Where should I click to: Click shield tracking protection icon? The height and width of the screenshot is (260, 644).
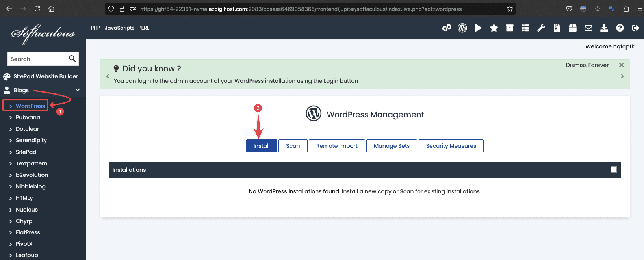(x=111, y=9)
